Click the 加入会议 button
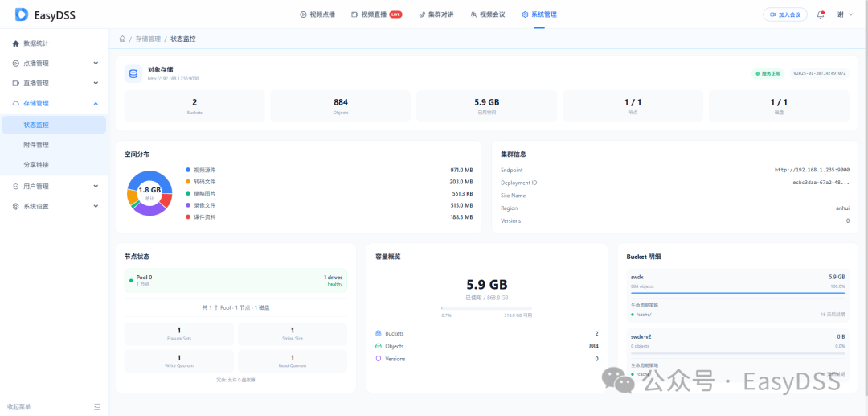The height and width of the screenshot is (416, 868). click(785, 15)
